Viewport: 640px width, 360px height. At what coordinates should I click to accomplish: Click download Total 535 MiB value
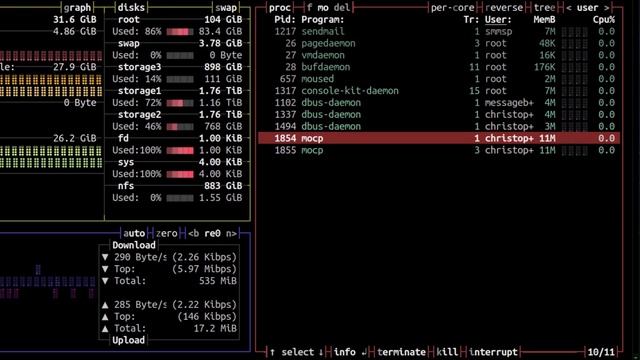218,281
